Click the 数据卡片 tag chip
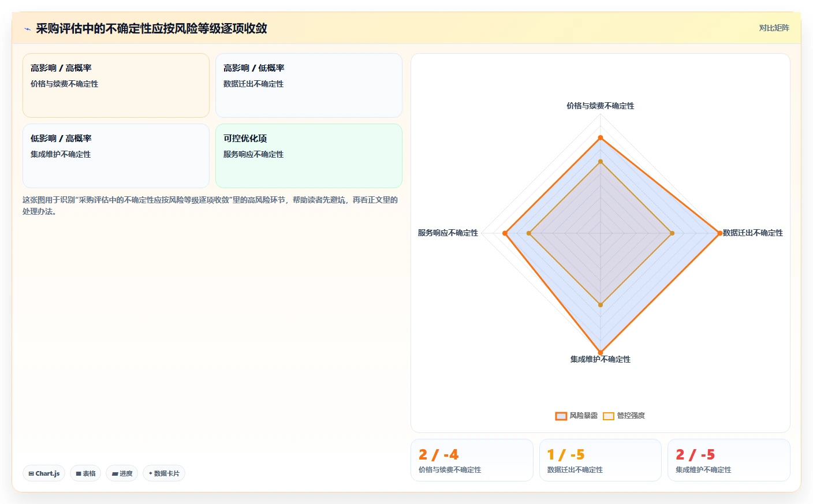The width and height of the screenshot is (813, 504). tap(164, 473)
